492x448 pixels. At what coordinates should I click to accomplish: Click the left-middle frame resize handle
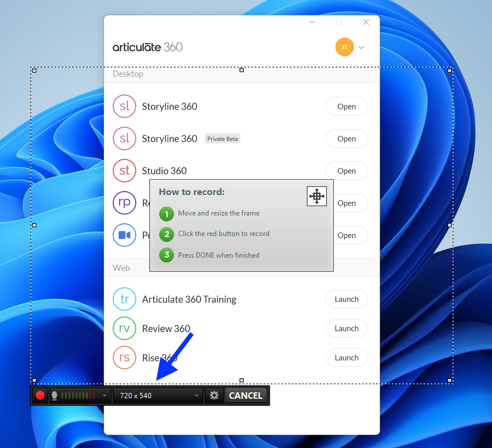[34, 225]
